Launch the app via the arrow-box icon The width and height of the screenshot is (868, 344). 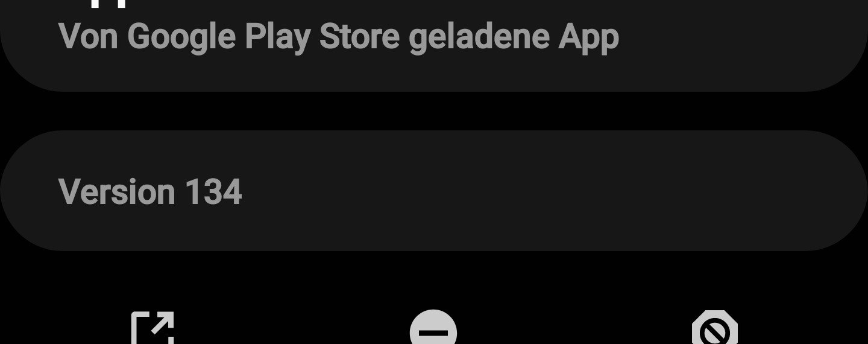click(x=153, y=328)
